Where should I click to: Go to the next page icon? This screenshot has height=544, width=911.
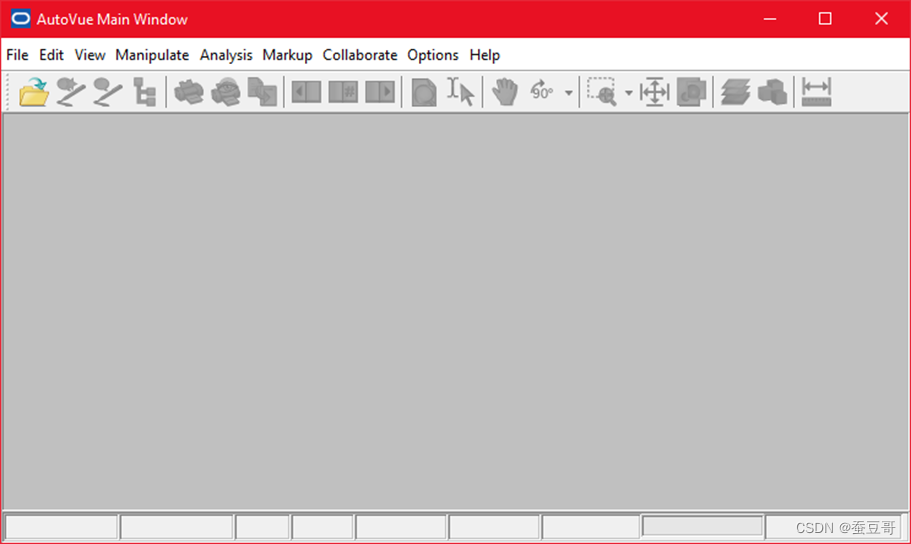coord(380,92)
